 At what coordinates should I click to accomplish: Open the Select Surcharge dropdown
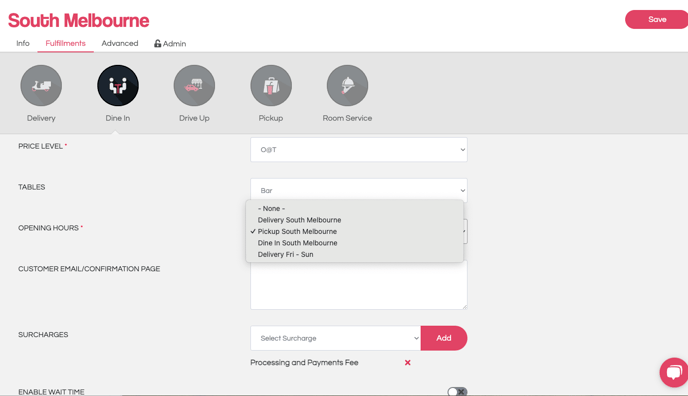pos(336,338)
